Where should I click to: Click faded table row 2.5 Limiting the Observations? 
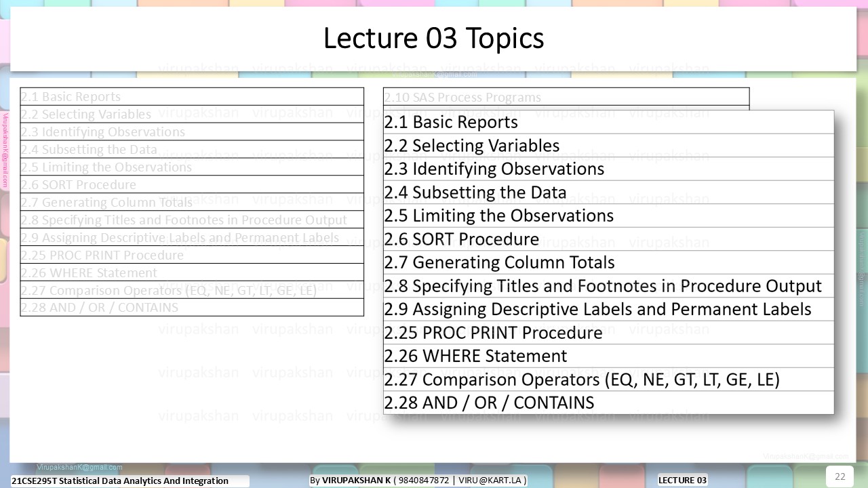[192, 167]
